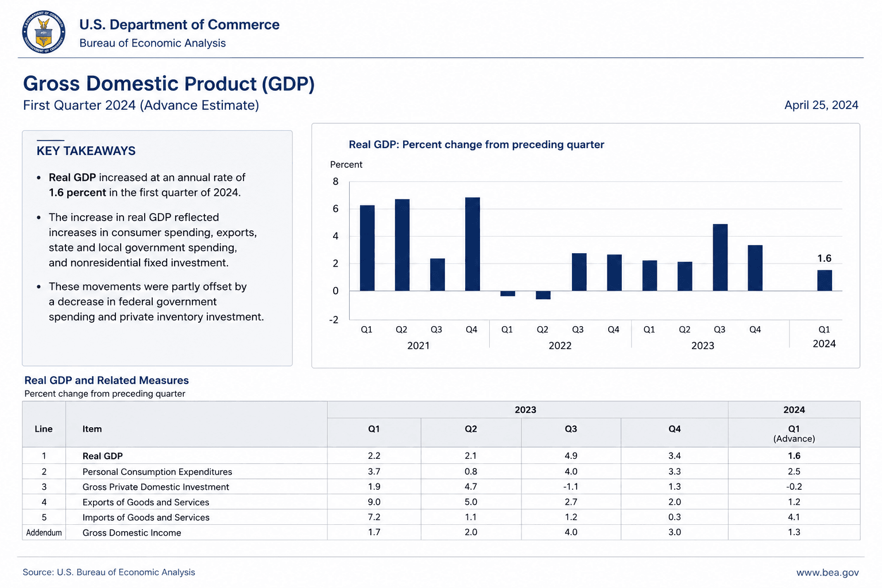Screen dimensions: 882x588
Task: Click the April 25, 2024 date
Action: click(821, 105)
